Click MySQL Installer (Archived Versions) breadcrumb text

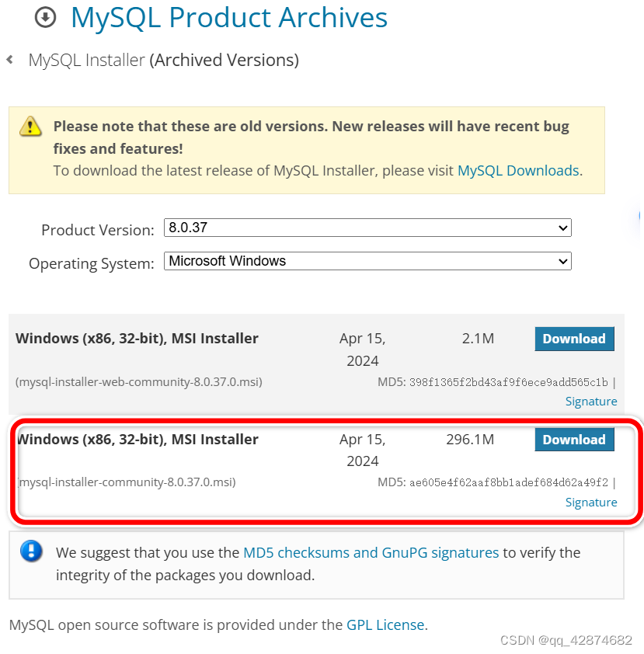162,60
